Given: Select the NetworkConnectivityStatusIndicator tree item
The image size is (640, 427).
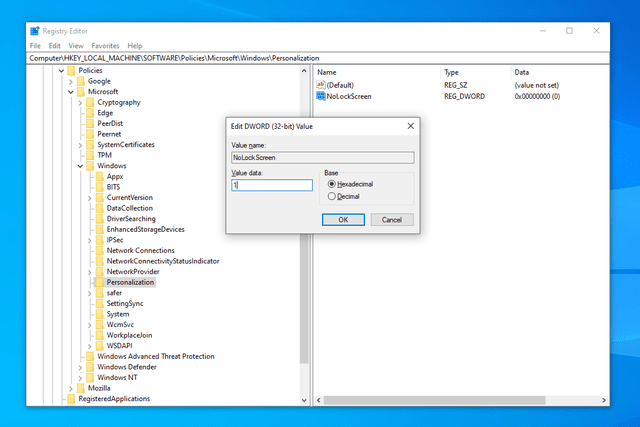Looking at the screenshot, I should (163, 261).
